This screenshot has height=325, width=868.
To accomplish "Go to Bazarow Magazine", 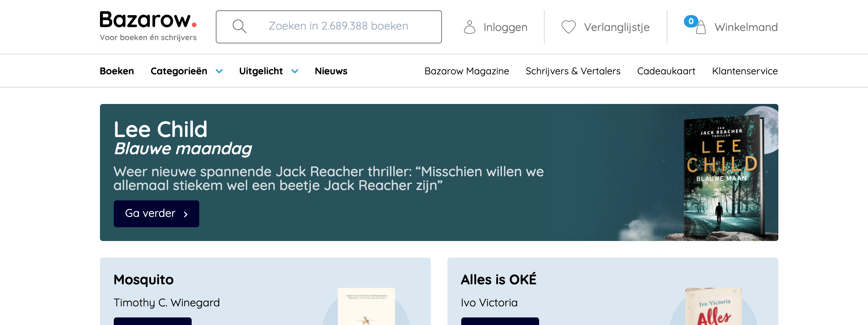I will click(x=466, y=71).
